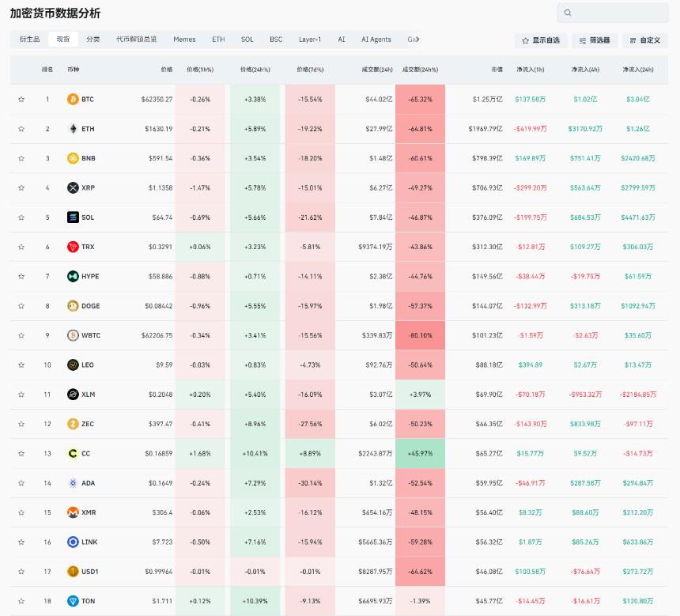This screenshot has height=616, width=680.
Task: Click in the search input field
Action: click(x=613, y=13)
